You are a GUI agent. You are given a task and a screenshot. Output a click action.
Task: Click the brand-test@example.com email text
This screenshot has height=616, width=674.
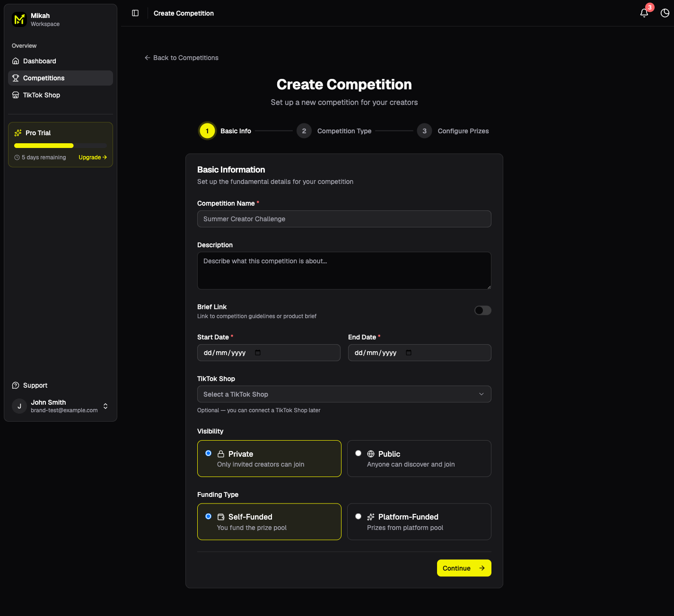64,410
